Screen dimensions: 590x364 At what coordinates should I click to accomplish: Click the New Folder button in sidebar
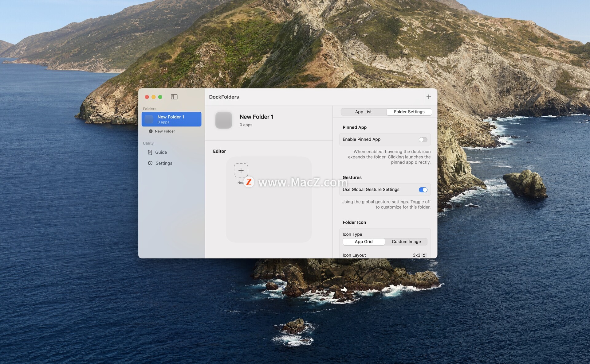(162, 131)
